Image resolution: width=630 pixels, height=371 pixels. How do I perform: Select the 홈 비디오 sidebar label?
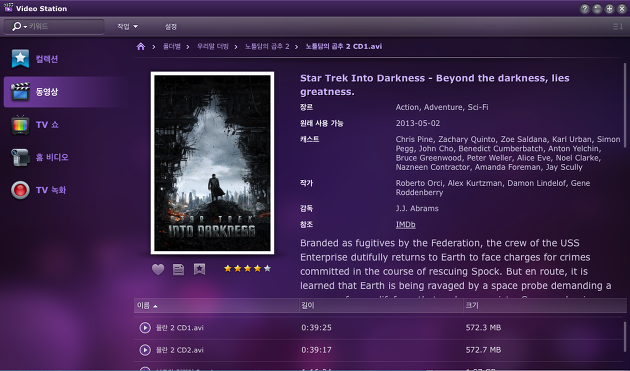[52, 157]
